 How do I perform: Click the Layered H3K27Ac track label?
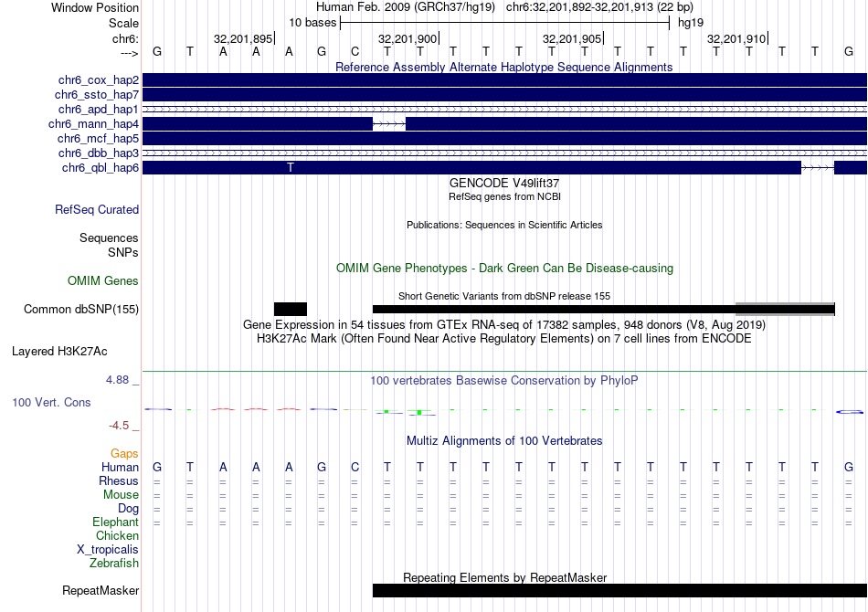(x=59, y=352)
